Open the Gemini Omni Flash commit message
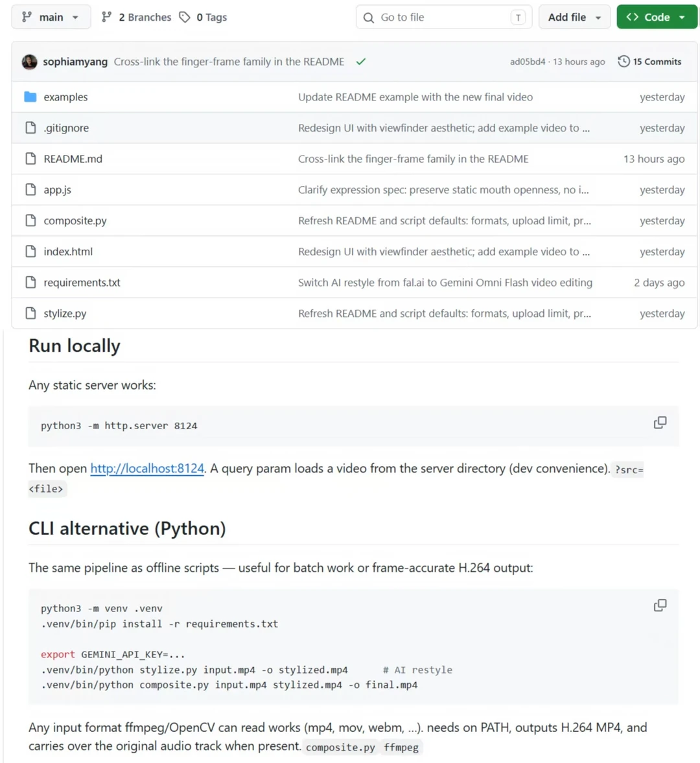700x763 pixels. click(445, 282)
